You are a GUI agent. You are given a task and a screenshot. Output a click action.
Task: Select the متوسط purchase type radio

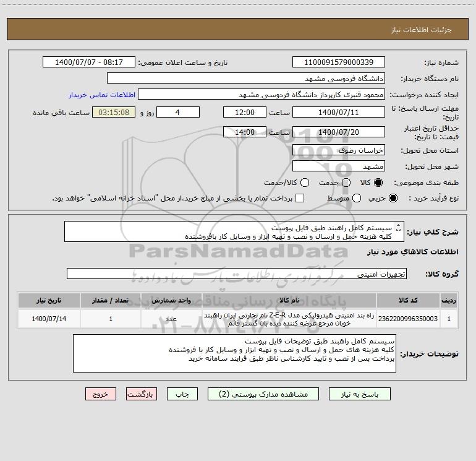tap(357, 198)
